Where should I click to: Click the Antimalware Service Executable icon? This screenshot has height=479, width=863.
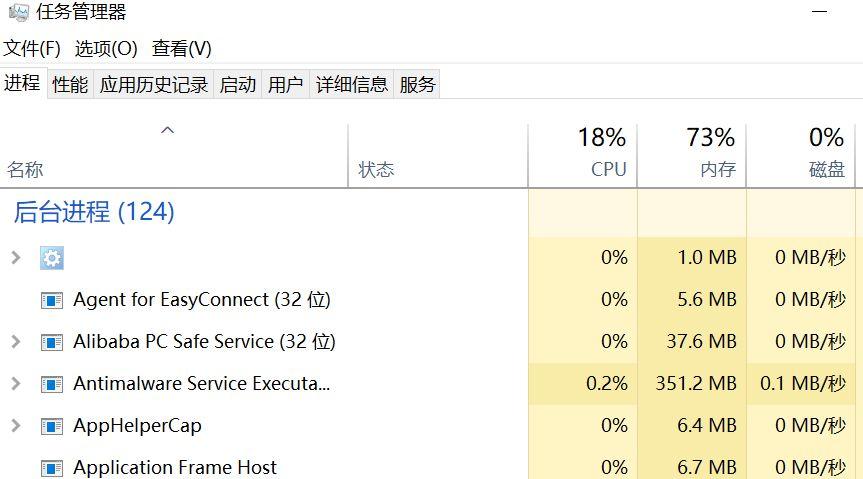pyautogui.click(x=52, y=384)
